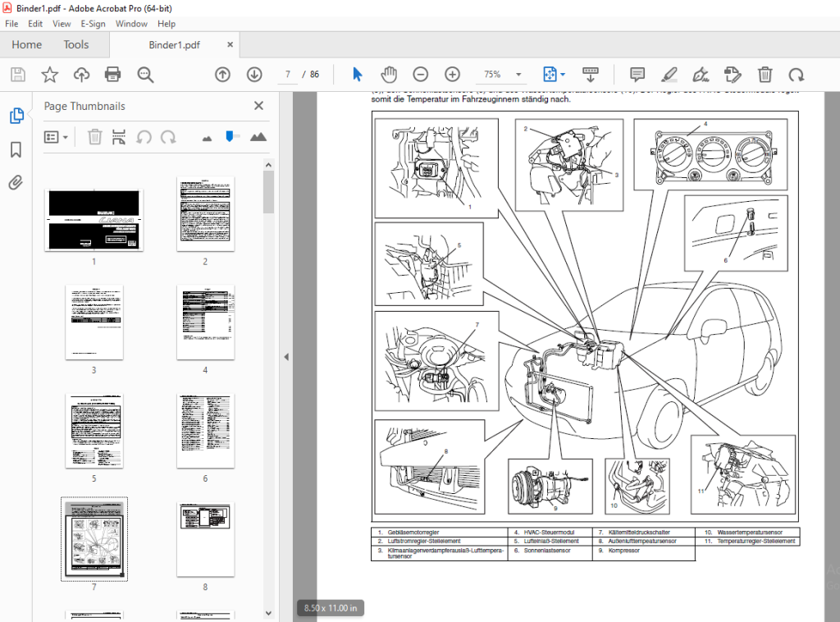Select page 4 thumbnail
Screen dimensions: 840x622
click(x=205, y=322)
